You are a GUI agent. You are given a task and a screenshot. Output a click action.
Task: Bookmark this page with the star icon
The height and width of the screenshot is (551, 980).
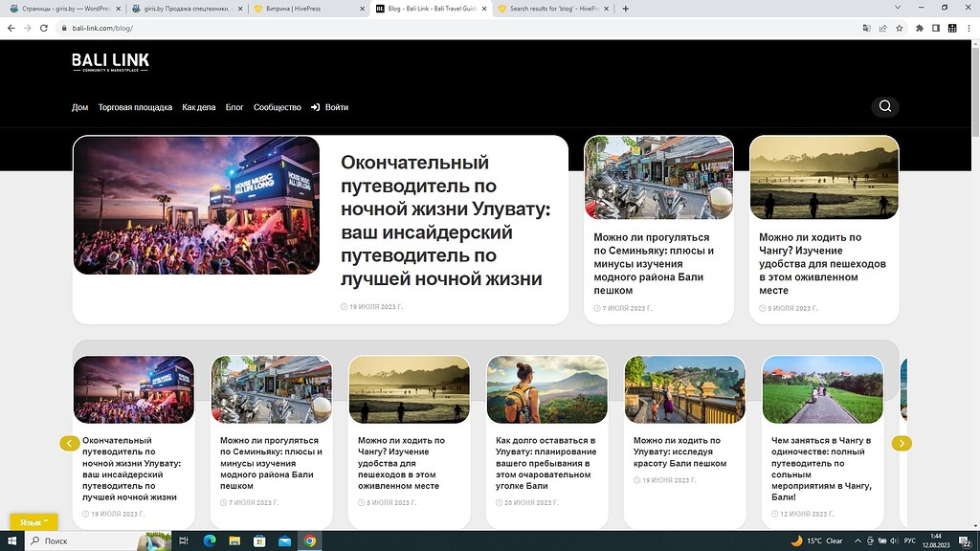tap(898, 30)
